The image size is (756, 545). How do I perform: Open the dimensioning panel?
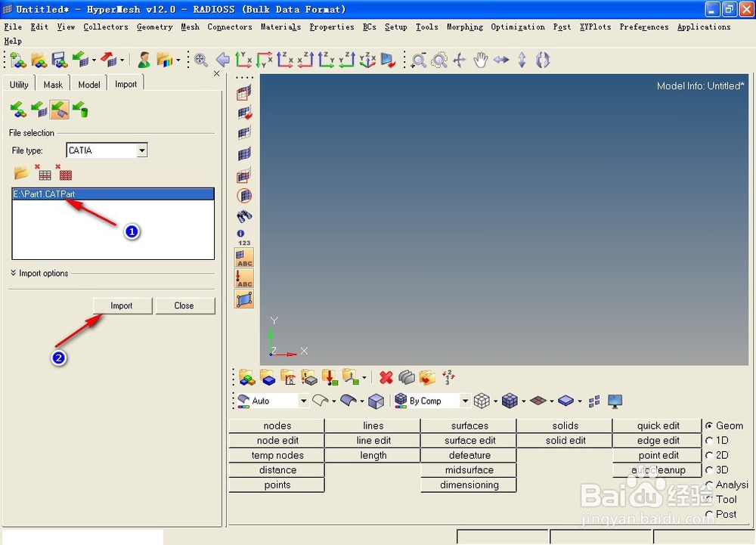pos(469,485)
